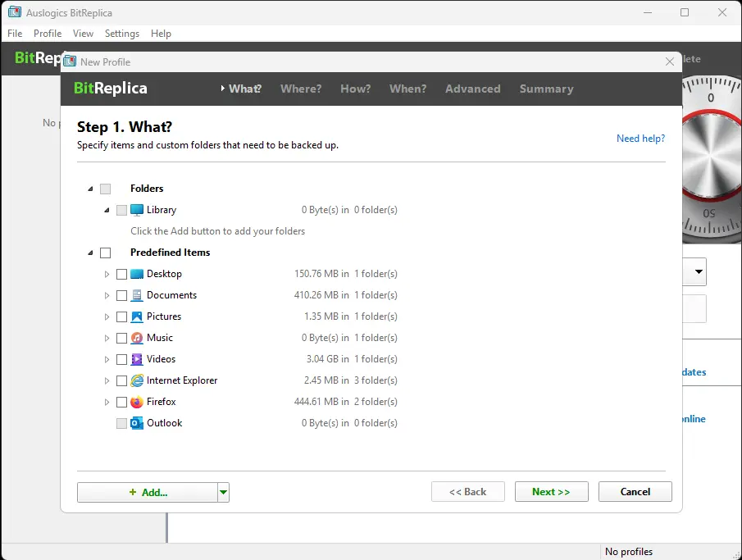Open the View menu
This screenshot has height=560, width=742.
coord(83,34)
